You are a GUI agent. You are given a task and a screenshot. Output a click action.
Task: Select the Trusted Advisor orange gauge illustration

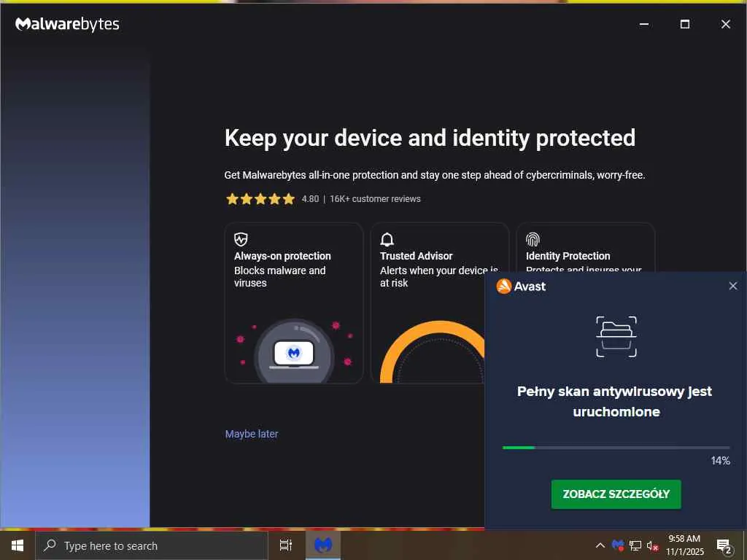click(x=433, y=351)
